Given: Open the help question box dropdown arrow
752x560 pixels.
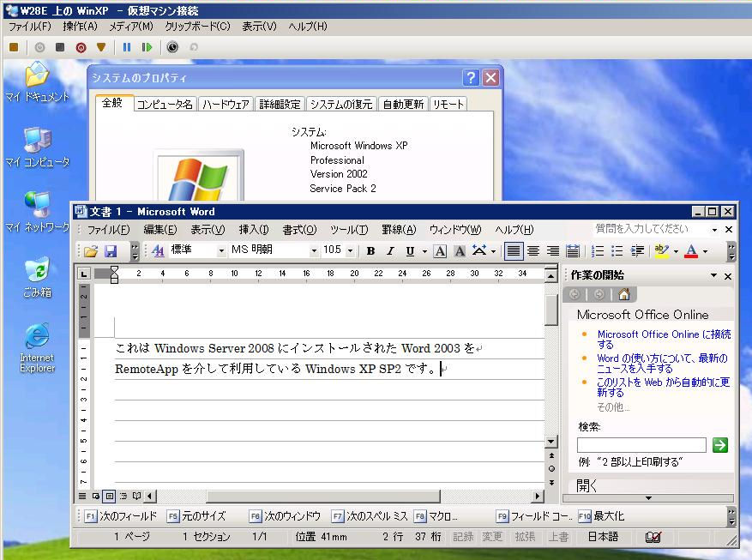Looking at the screenshot, I should (x=714, y=230).
